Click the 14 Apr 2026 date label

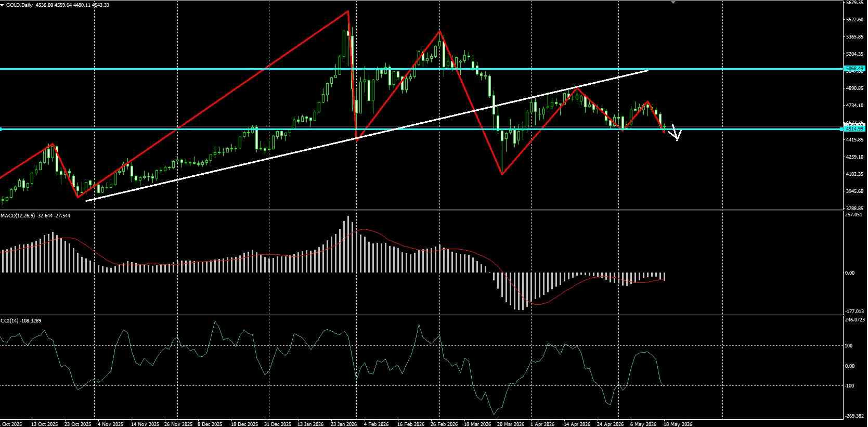click(x=577, y=424)
